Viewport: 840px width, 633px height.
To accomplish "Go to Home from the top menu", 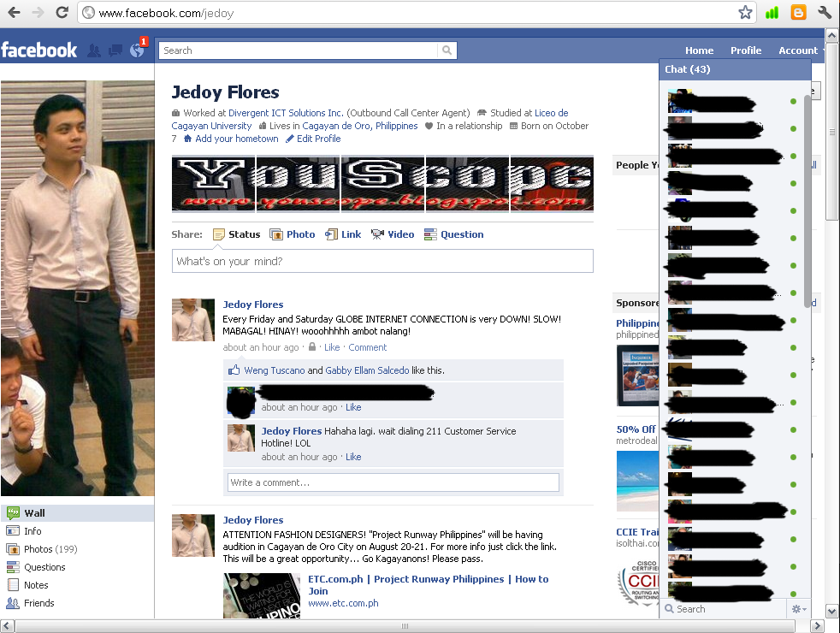I will click(699, 50).
